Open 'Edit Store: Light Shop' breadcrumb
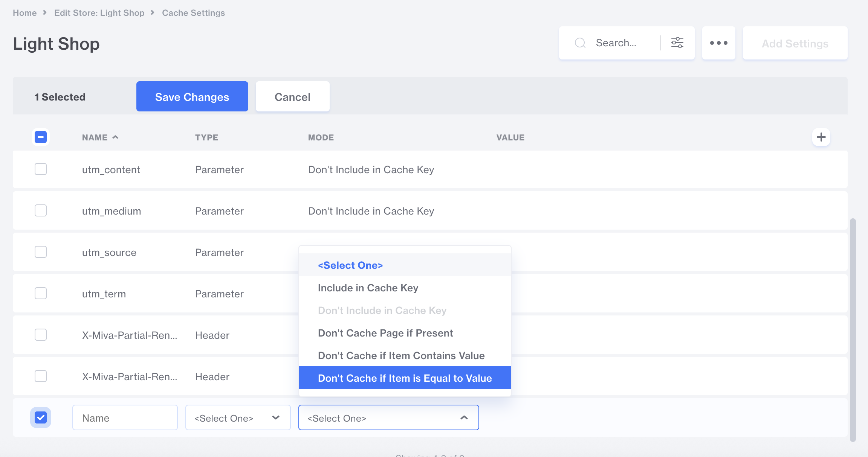868x457 pixels. pos(99,13)
